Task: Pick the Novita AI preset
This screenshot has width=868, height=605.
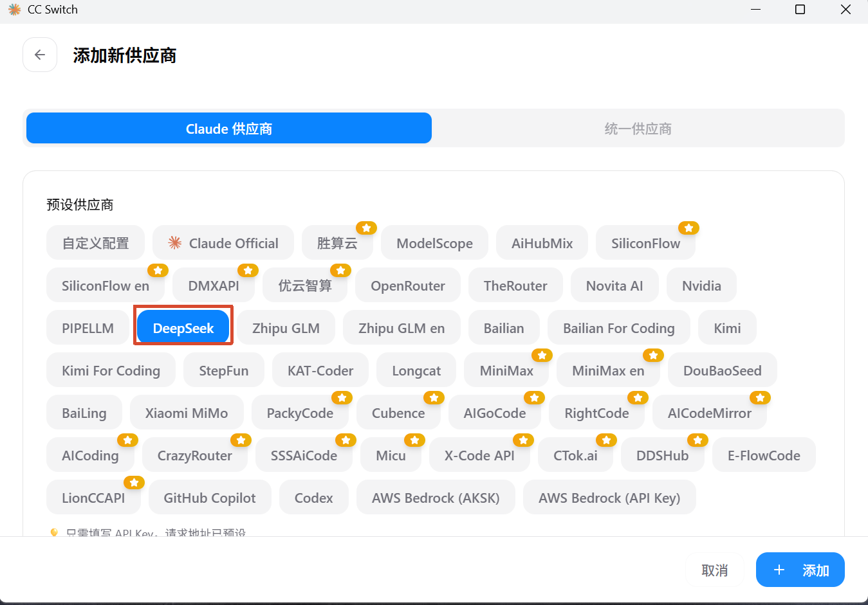Action: point(614,285)
